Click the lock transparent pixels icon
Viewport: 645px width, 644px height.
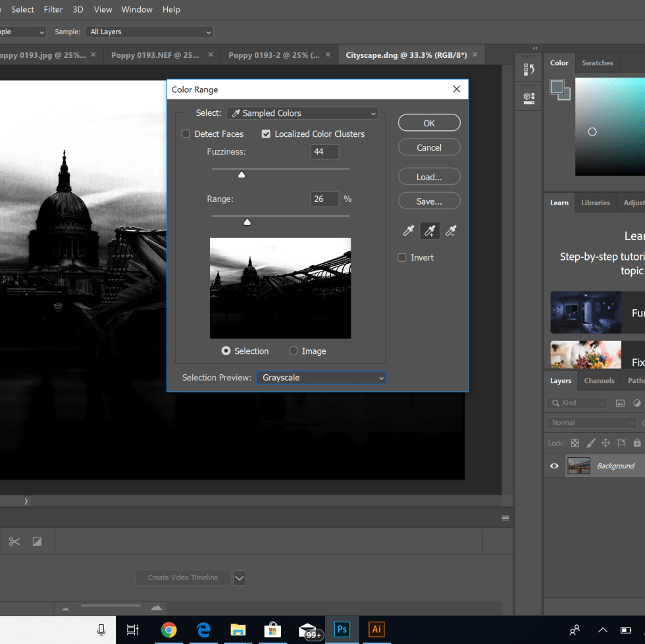[575, 443]
